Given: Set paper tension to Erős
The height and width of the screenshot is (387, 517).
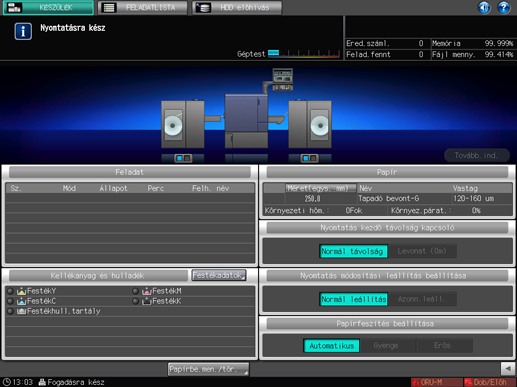Looking at the screenshot, I should pos(444,346).
